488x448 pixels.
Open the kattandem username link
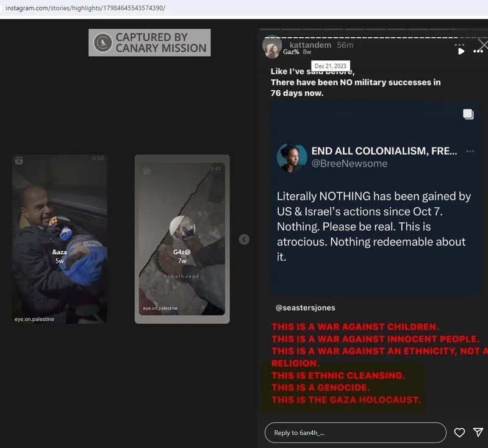[x=310, y=45]
